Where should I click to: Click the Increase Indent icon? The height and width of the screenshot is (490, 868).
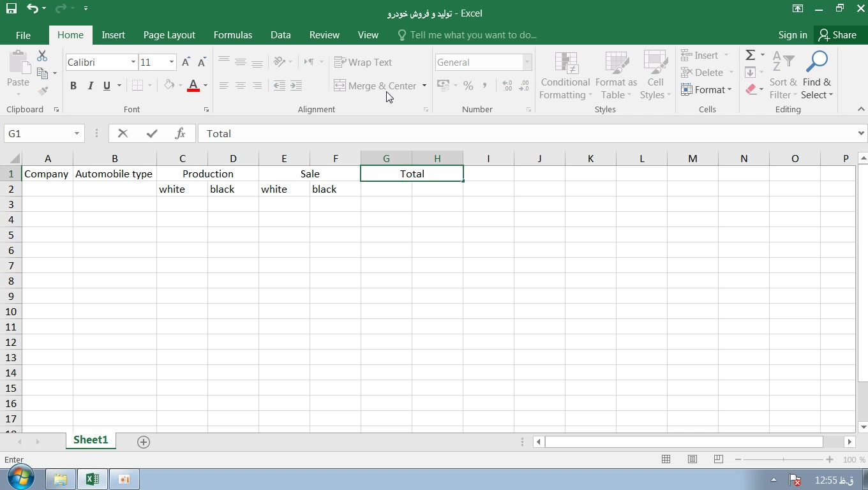click(296, 85)
